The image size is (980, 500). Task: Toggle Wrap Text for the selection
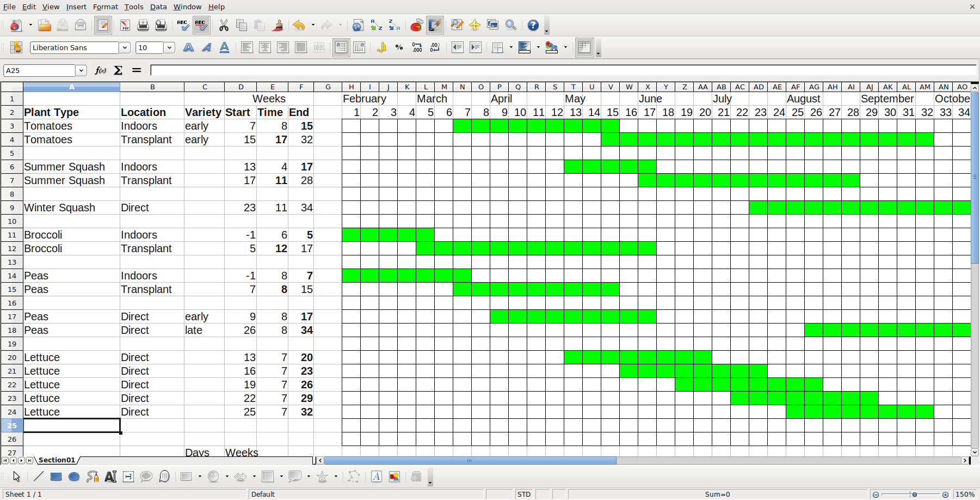click(x=341, y=47)
